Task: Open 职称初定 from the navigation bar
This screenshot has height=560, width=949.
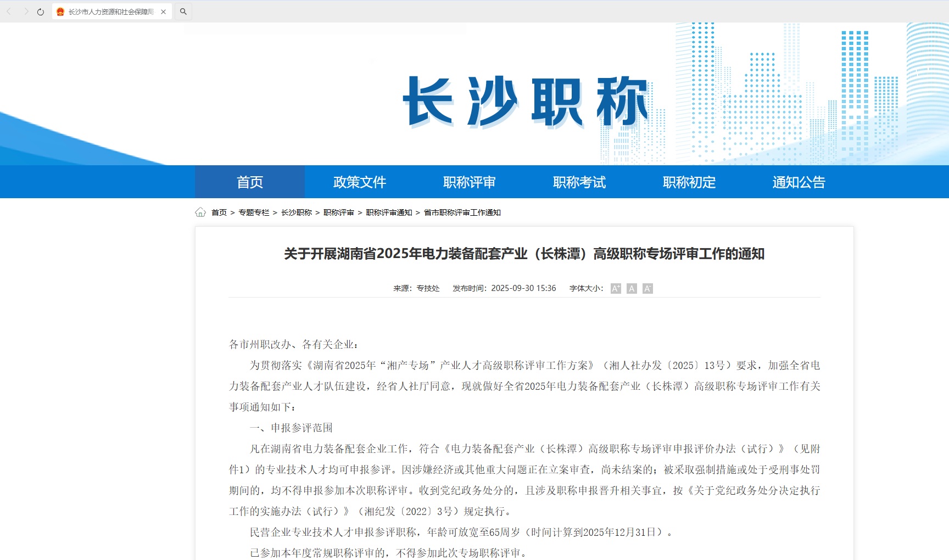Action: coord(689,182)
